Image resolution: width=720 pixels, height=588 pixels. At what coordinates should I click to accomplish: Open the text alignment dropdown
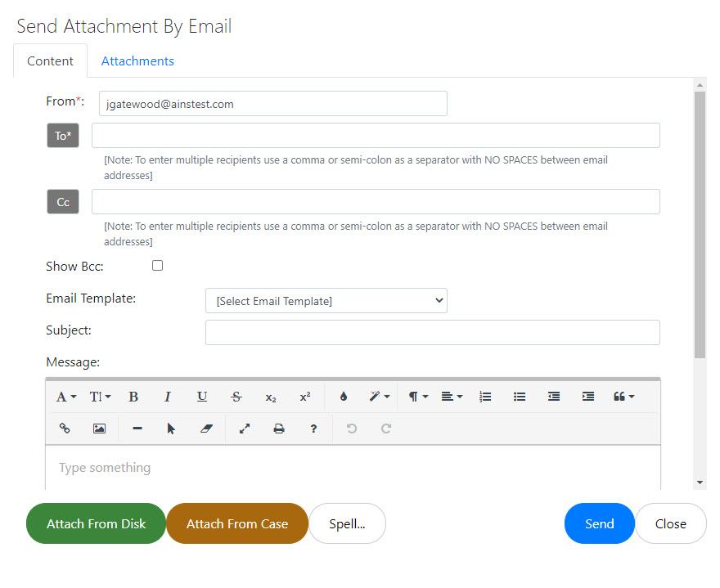coord(452,397)
